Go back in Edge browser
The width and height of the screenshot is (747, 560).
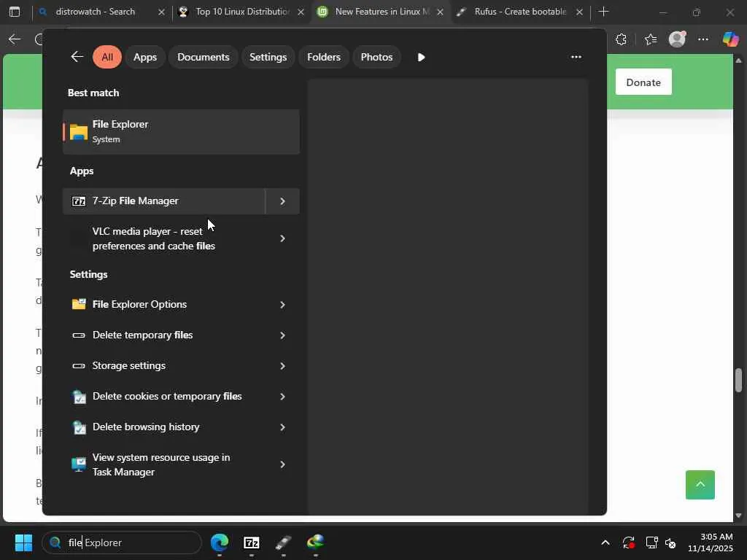(15, 39)
